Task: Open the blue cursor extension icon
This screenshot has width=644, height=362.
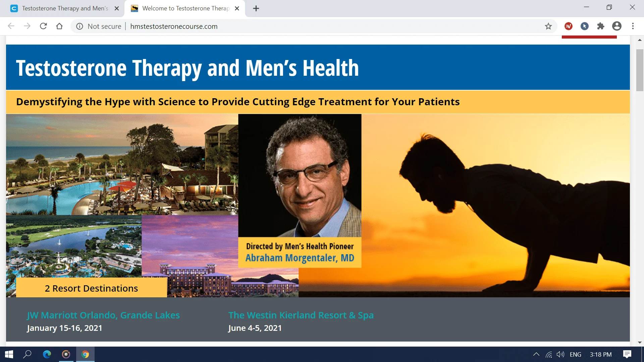Action: [585, 26]
